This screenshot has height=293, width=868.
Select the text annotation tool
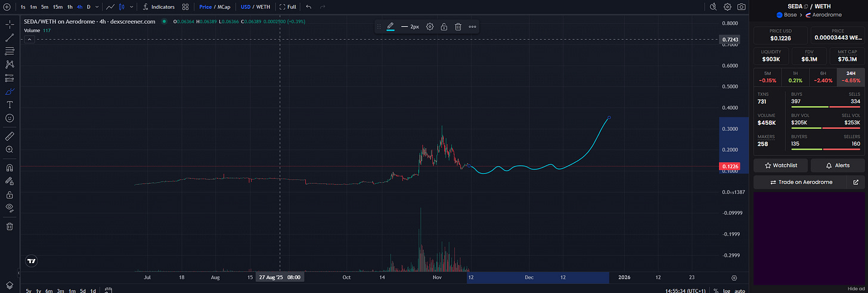click(10, 104)
